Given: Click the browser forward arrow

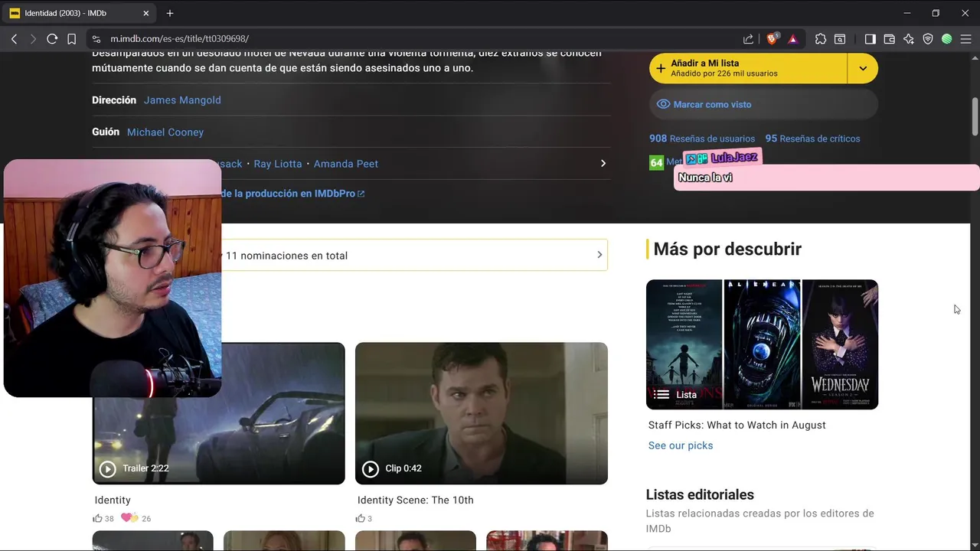Looking at the screenshot, I should [x=33, y=39].
